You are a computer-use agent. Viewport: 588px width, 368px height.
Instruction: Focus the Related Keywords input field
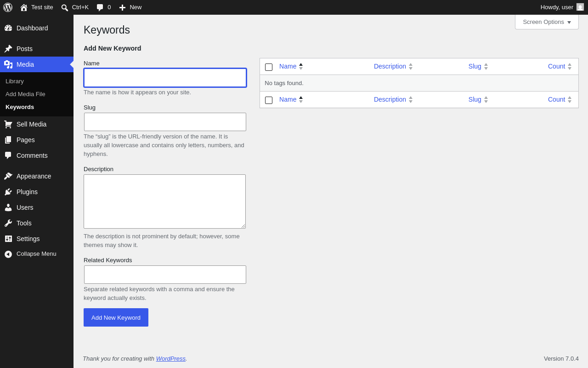165,275
